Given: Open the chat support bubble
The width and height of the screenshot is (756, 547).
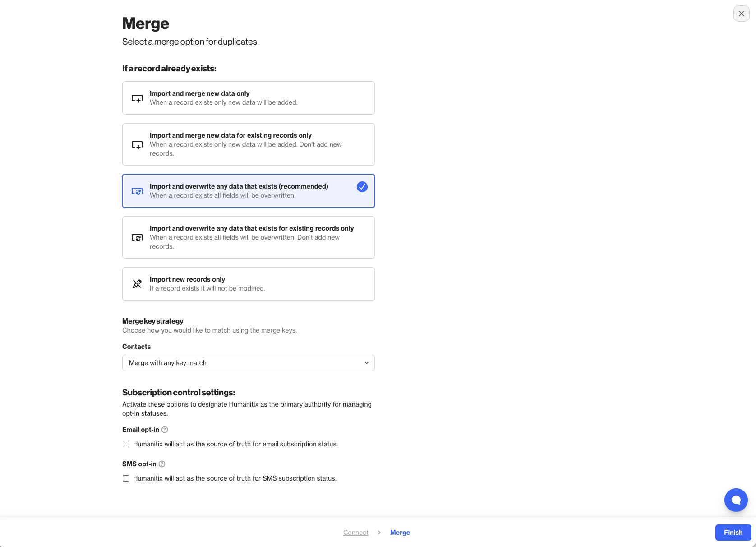Looking at the screenshot, I should click(x=736, y=500).
